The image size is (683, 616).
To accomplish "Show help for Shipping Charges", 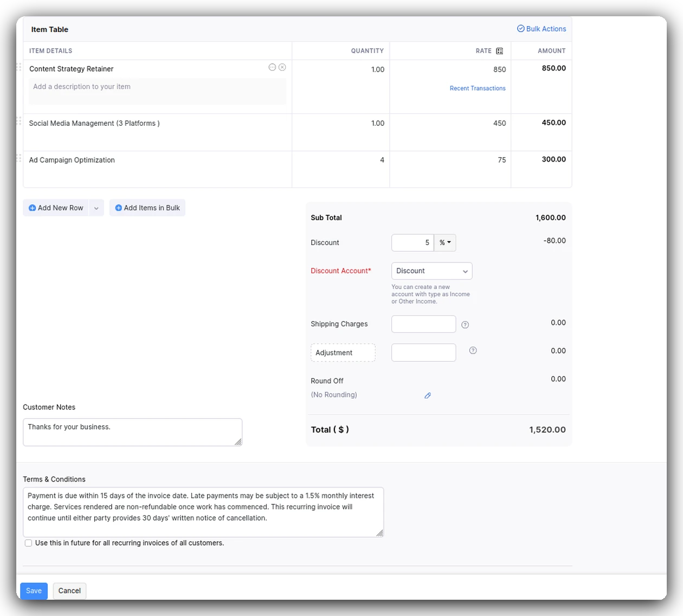I will point(465,325).
